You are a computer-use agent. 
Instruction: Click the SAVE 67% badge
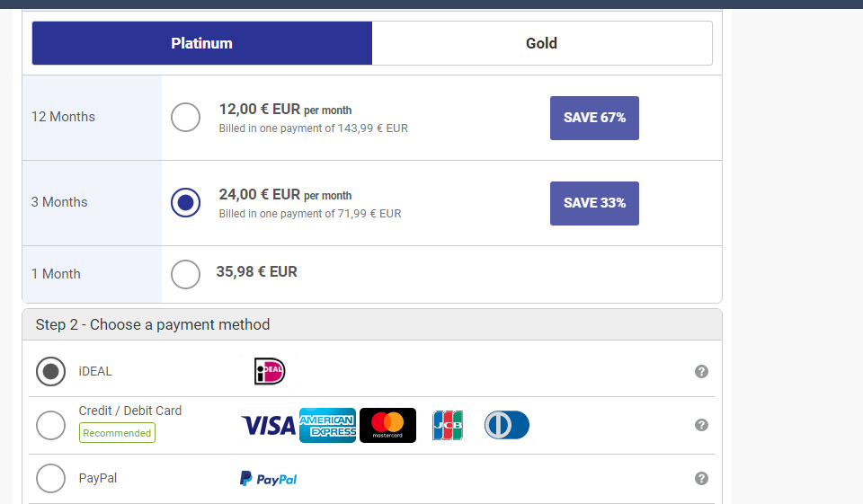(594, 118)
